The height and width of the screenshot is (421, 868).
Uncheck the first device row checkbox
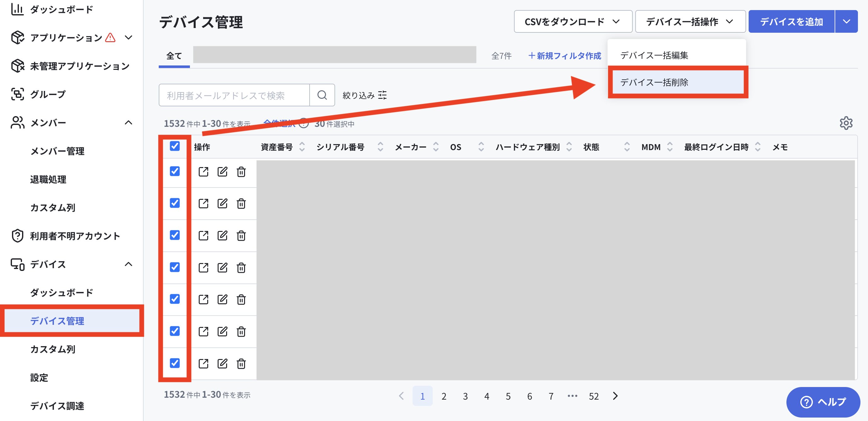point(174,171)
